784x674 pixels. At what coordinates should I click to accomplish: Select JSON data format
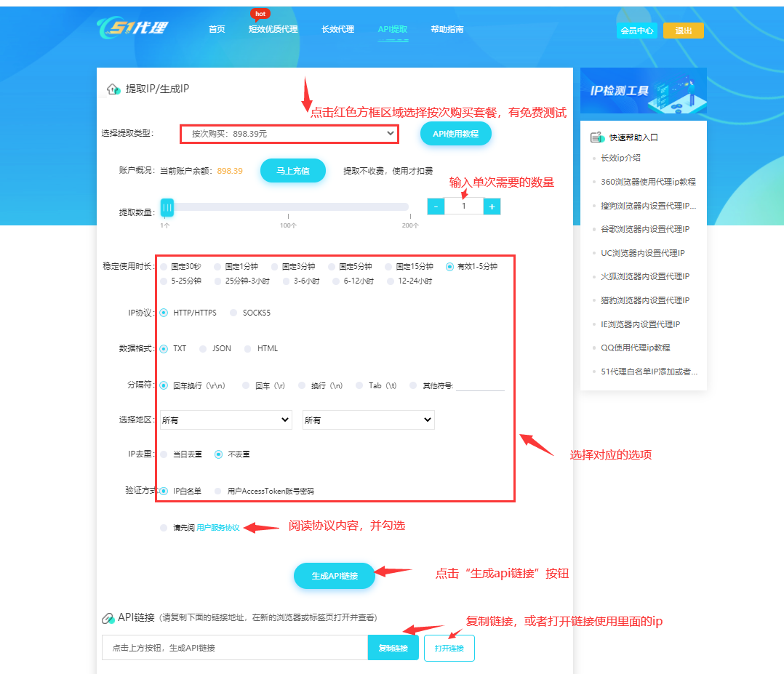(x=203, y=349)
